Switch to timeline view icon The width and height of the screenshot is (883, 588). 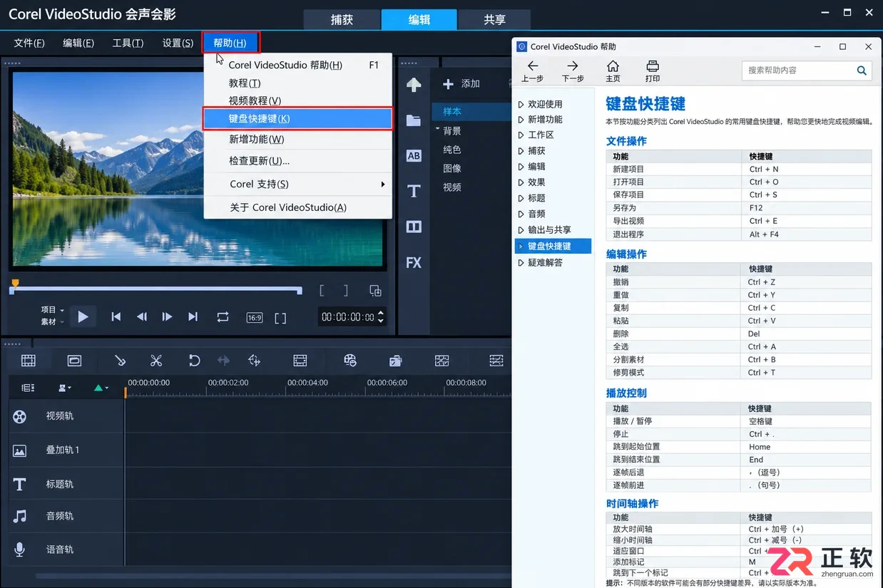(x=75, y=361)
